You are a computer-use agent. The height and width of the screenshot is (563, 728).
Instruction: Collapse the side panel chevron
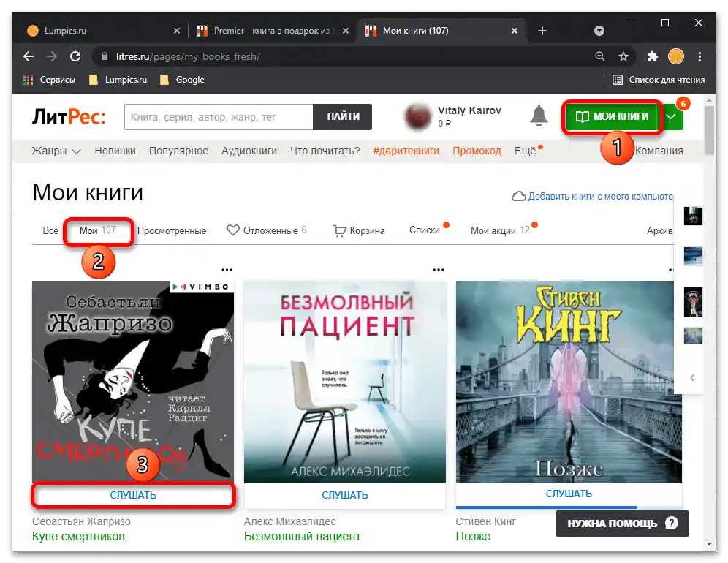[x=691, y=378]
